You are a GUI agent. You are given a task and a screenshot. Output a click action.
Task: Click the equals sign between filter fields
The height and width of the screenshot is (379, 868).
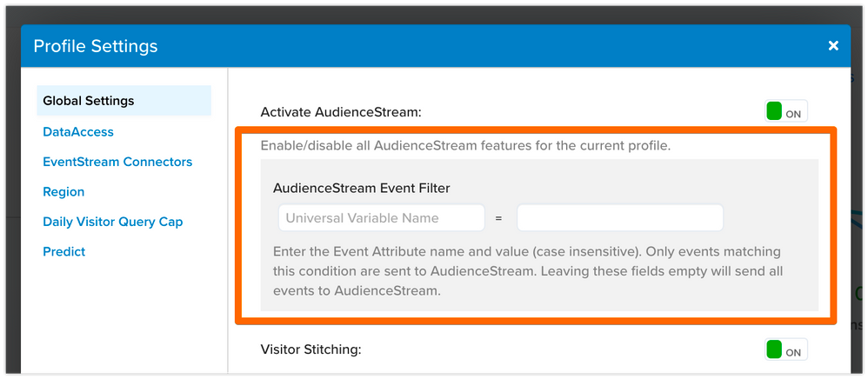pyautogui.click(x=499, y=218)
